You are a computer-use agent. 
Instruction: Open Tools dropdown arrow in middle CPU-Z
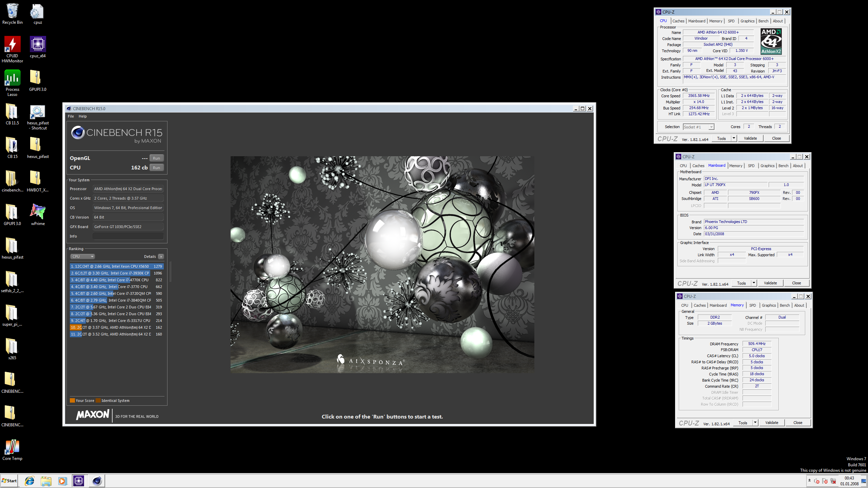click(x=754, y=283)
